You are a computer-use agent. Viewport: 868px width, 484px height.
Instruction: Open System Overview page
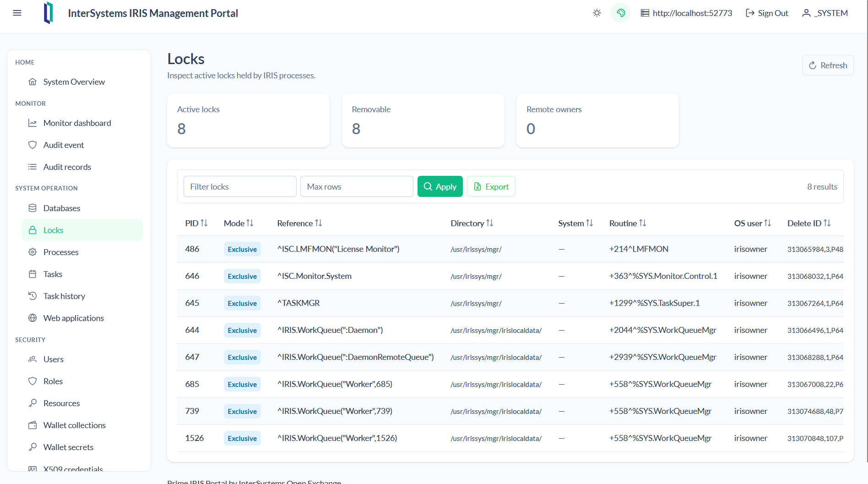[x=82, y=82]
